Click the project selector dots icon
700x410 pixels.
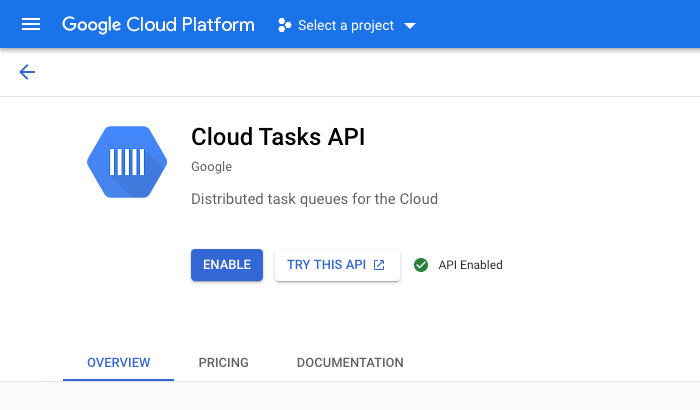pos(284,25)
